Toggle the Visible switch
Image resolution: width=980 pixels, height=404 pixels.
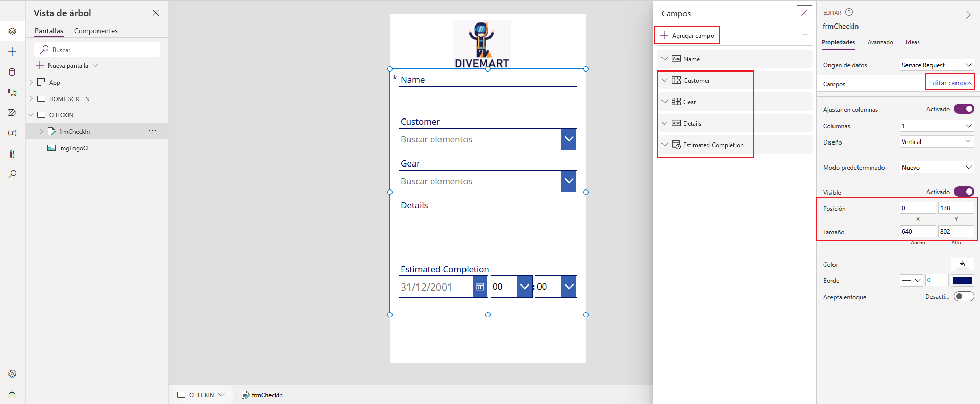pos(964,192)
